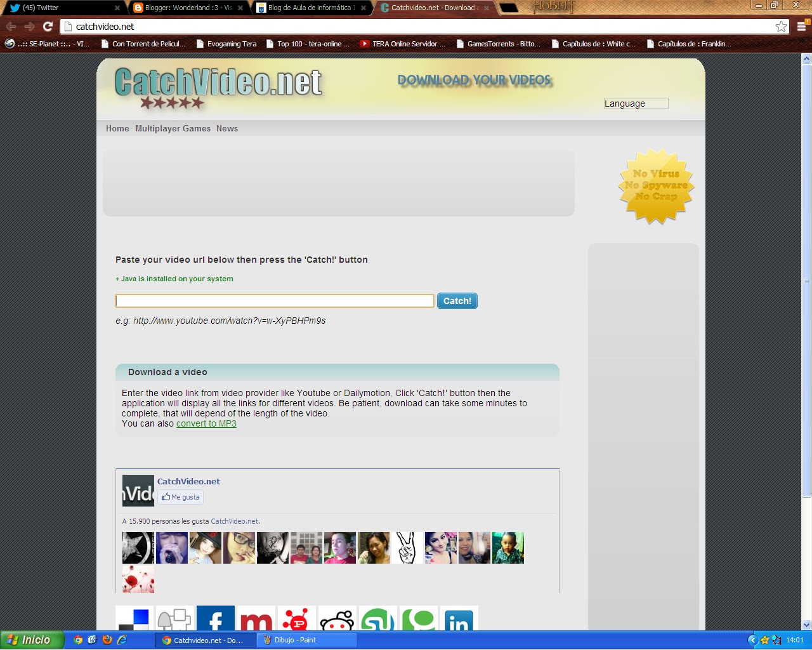Screen dimensions: 812x650
Task: Open Con Torrent de Pelicul... bookmark
Action: tap(143, 44)
